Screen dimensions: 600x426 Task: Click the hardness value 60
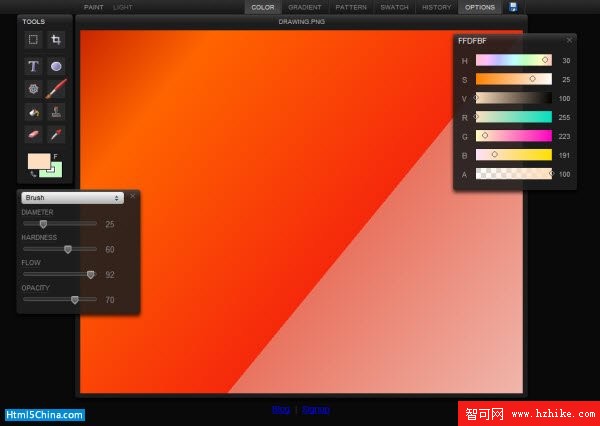110,250
